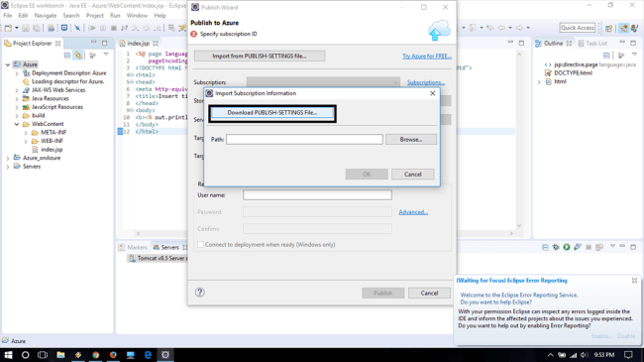Open the Window menu

click(137, 16)
